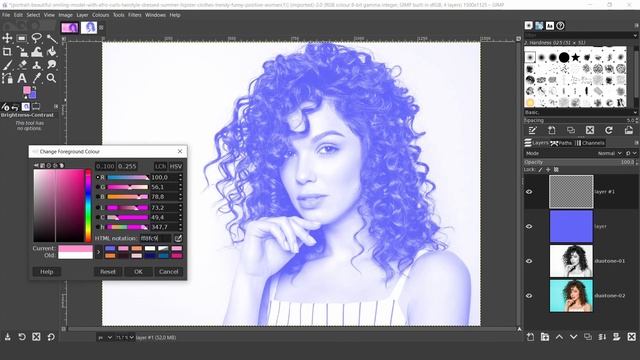The image size is (640, 360).
Task: Open the File menu
Action: click(x=6, y=15)
